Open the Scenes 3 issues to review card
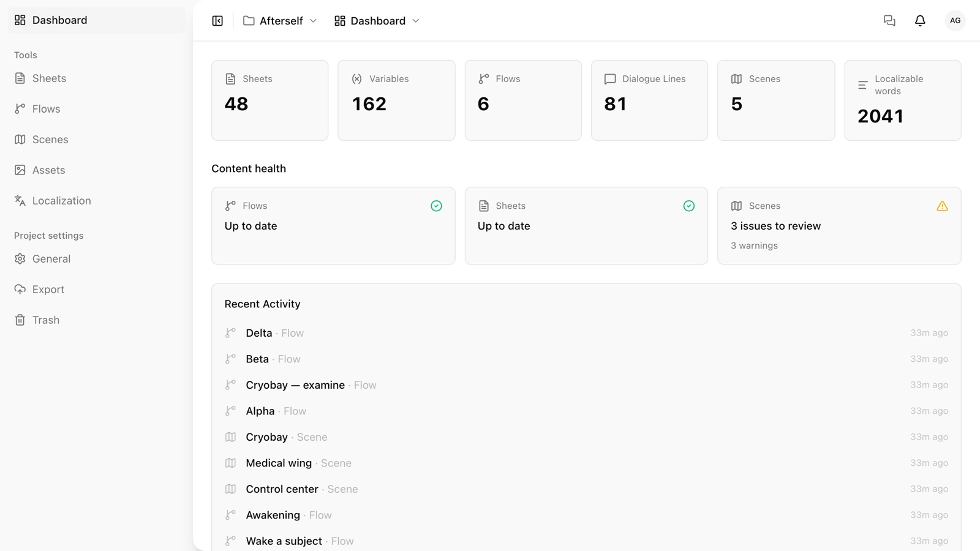Screen dimensions: 980x551 (839, 226)
